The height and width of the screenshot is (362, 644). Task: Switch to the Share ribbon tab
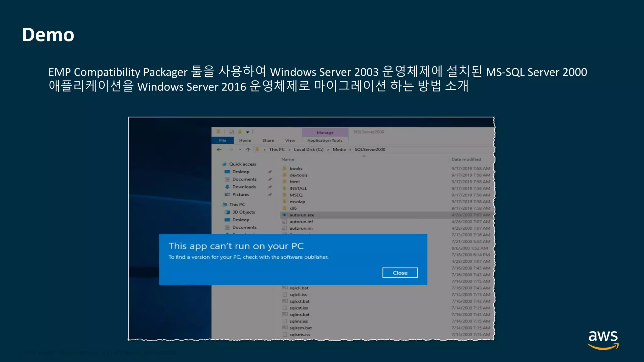pos(268,140)
